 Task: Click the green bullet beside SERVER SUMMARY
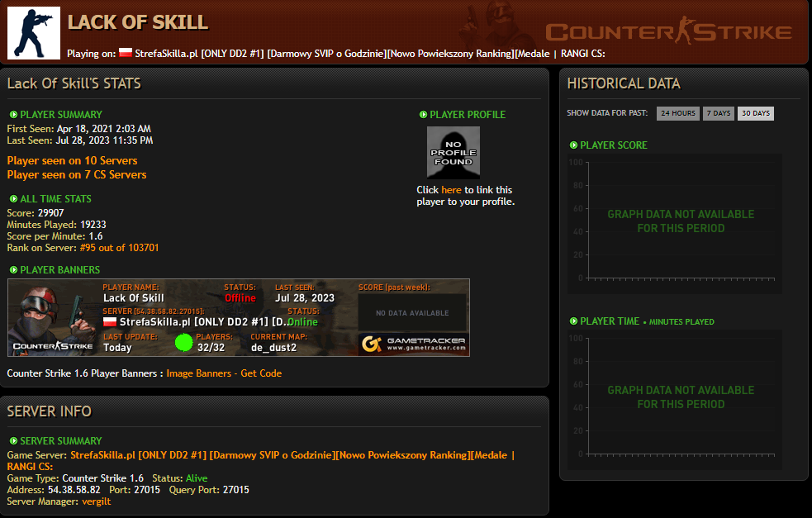coord(13,441)
